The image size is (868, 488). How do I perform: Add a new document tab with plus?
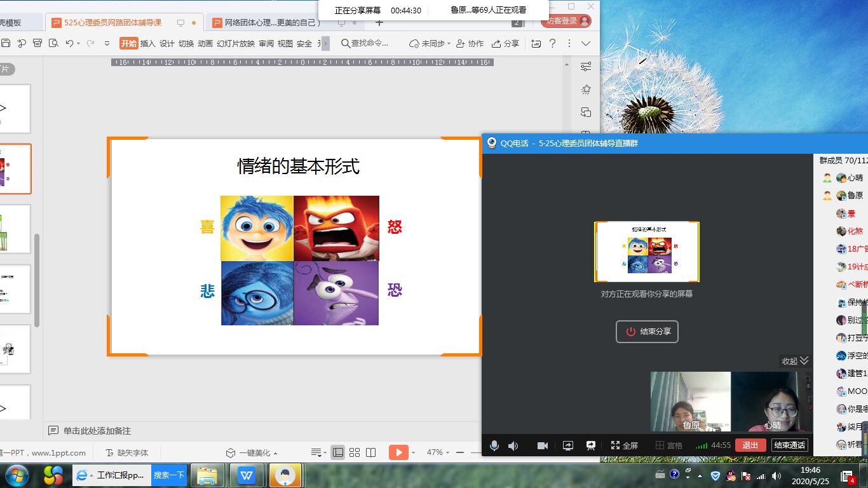coord(379,22)
